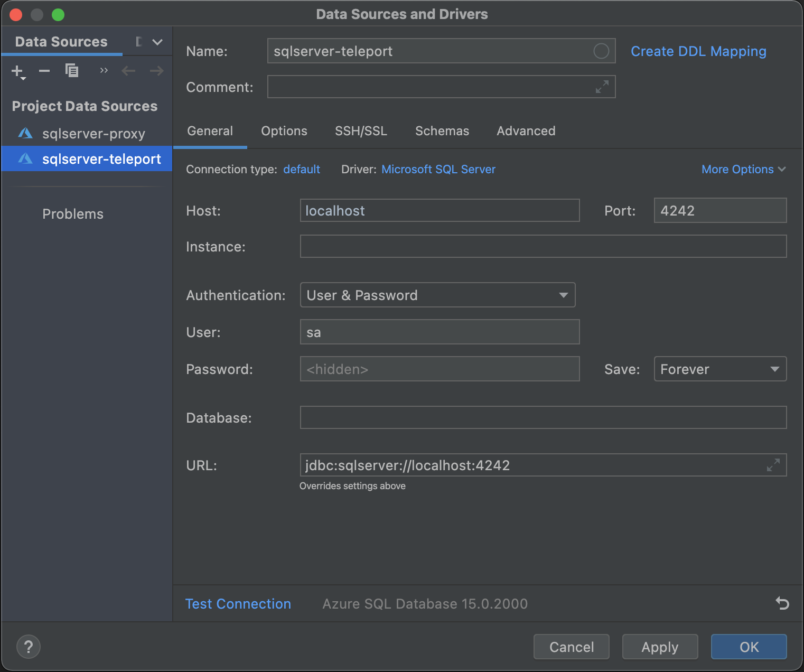
Task: Open the Authentication dropdown
Action: (563, 295)
